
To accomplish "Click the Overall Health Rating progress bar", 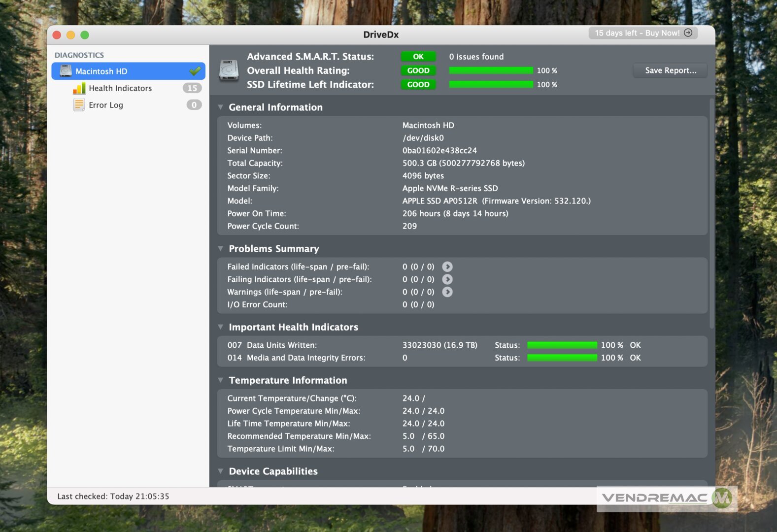I will click(x=491, y=70).
